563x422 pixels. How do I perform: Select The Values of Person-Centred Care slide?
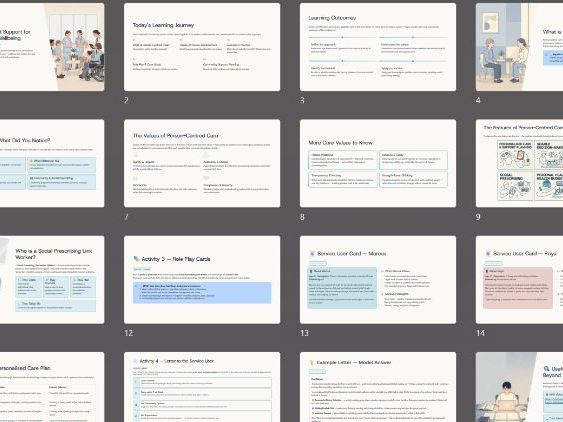click(202, 163)
